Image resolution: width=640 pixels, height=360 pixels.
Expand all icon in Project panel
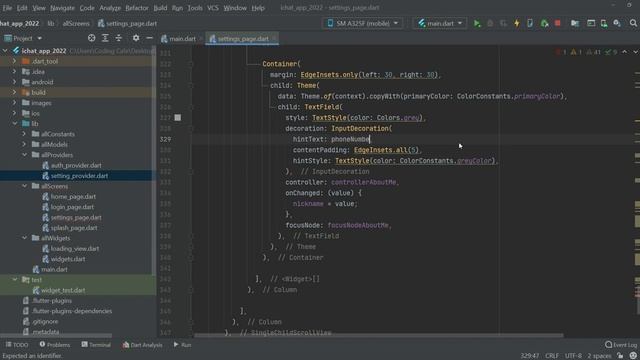[x=105, y=38]
